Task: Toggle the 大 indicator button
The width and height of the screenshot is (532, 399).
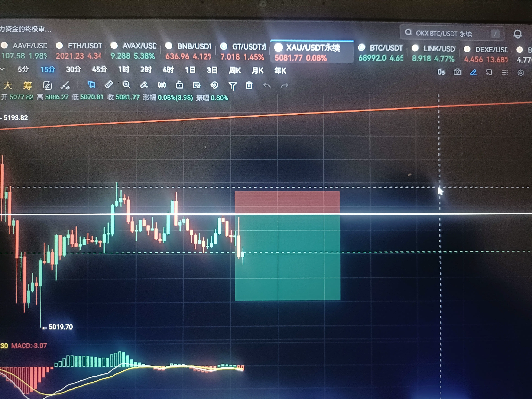Action: [x=8, y=85]
